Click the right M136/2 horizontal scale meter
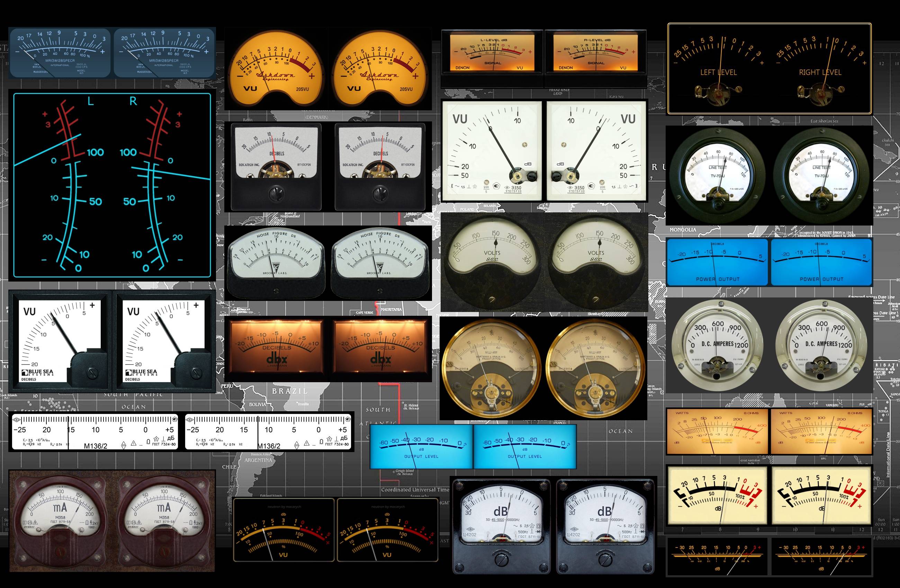900x588 pixels. coord(268,432)
